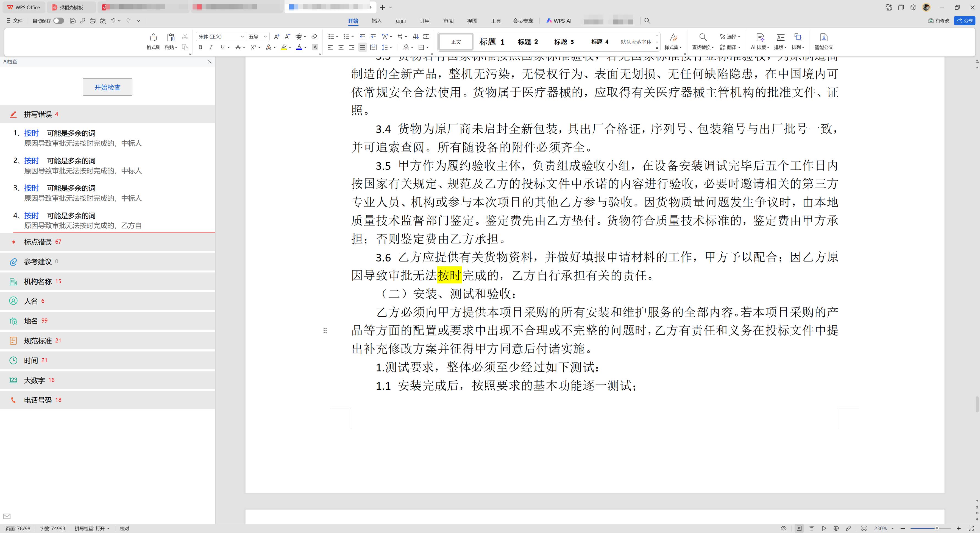Select the 标题 2 style
The image size is (980, 533).
point(528,42)
